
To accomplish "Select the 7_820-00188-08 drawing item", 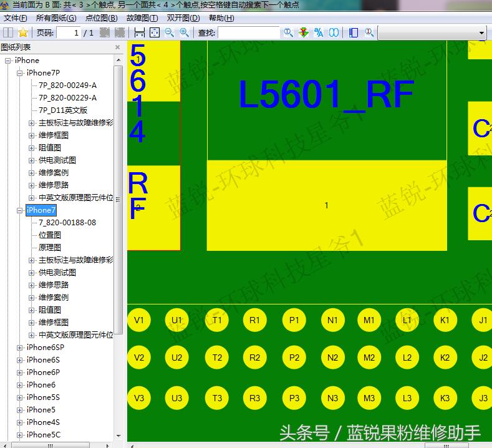I will pos(67,223).
